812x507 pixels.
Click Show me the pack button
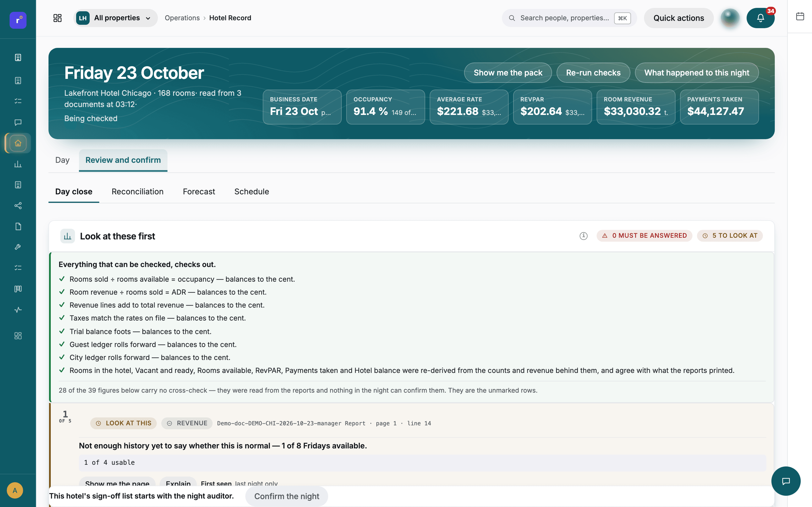(508, 73)
